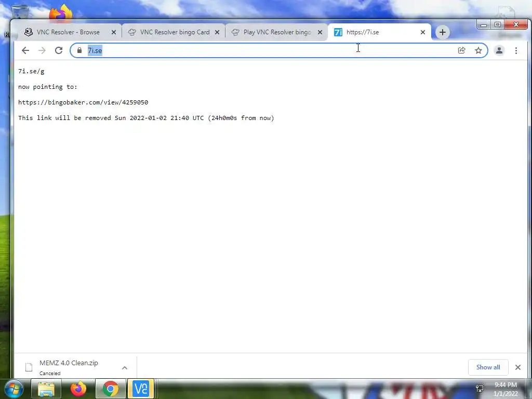Reload the 7i.se page

click(59, 50)
